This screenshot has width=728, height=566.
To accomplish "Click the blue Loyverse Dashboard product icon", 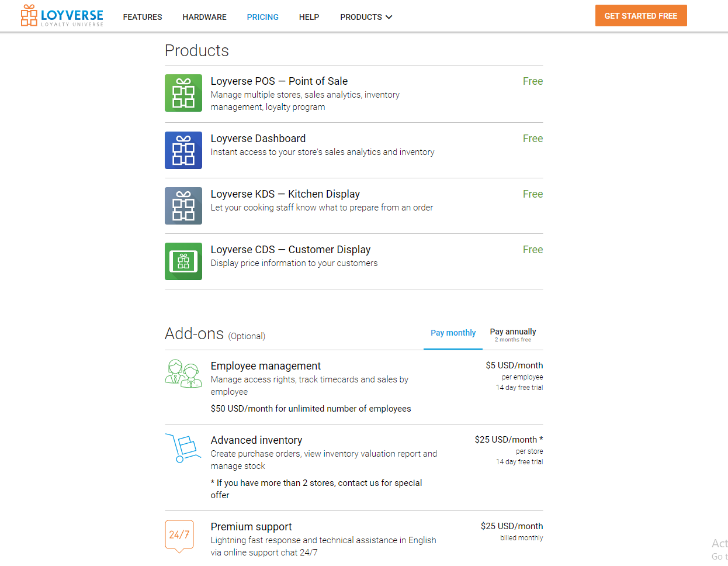I will [x=183, y=150].
